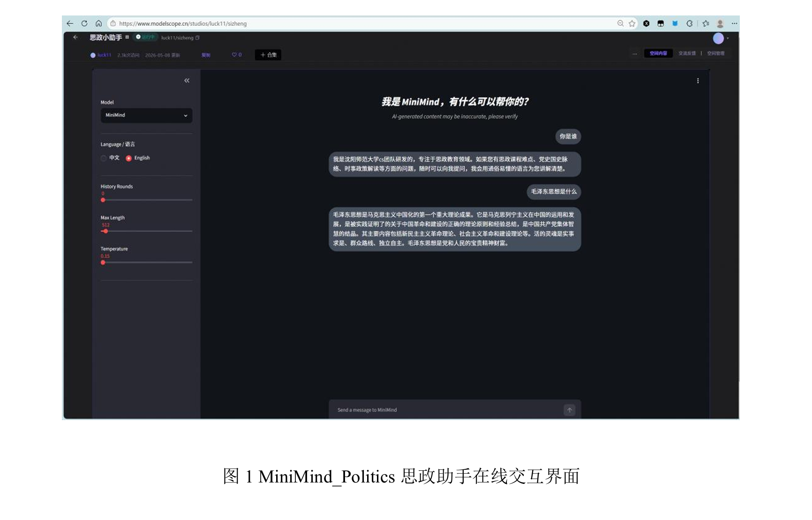Open the chat app vertical three-dot menu
Viewport: 812px width, 520px height.
pyautogui.click(x=698, y=81)
